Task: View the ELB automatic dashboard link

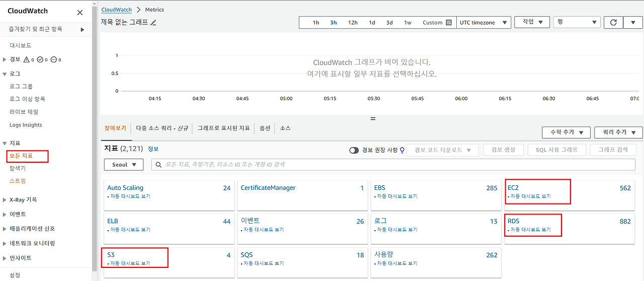Action: pyautogui.click(x=130, y=230)
